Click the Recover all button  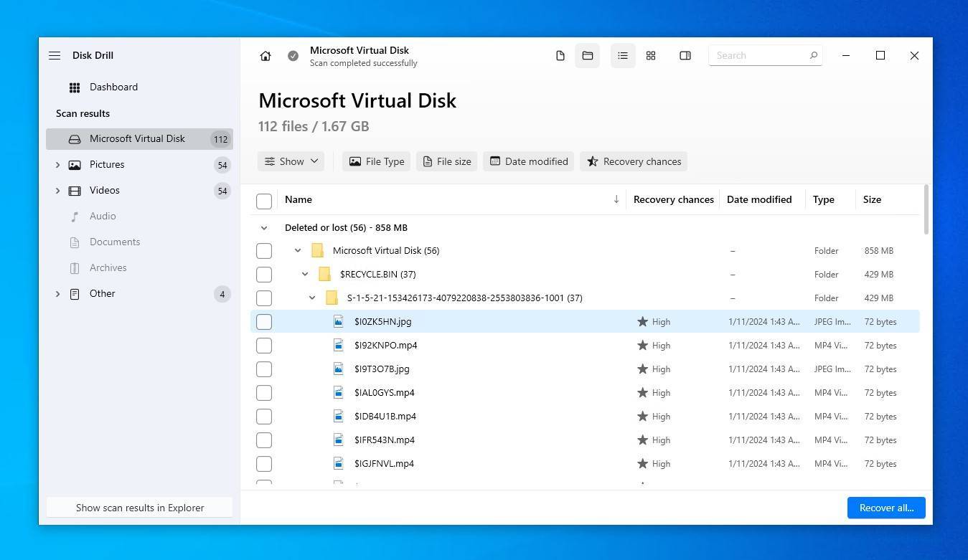tap(886, 508)
